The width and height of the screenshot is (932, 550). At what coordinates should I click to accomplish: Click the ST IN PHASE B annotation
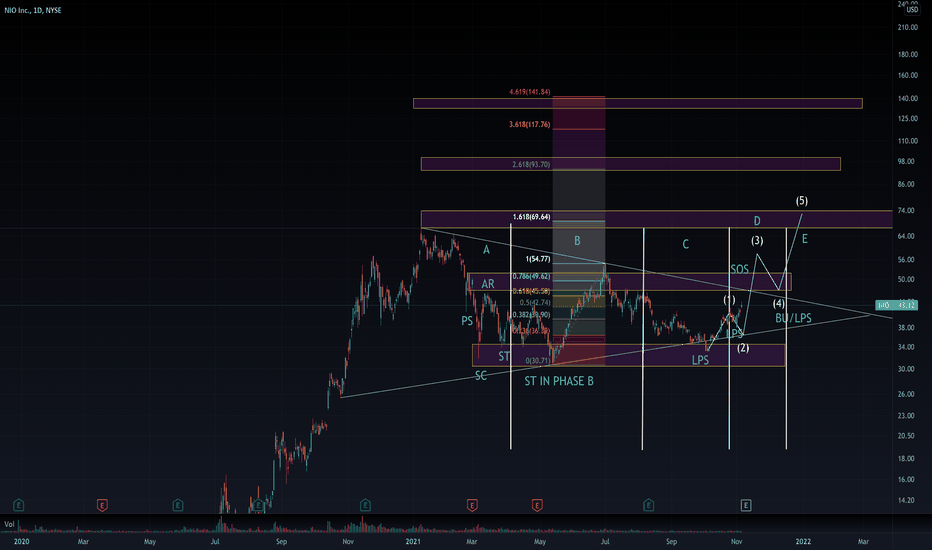(x=559, y=381)
